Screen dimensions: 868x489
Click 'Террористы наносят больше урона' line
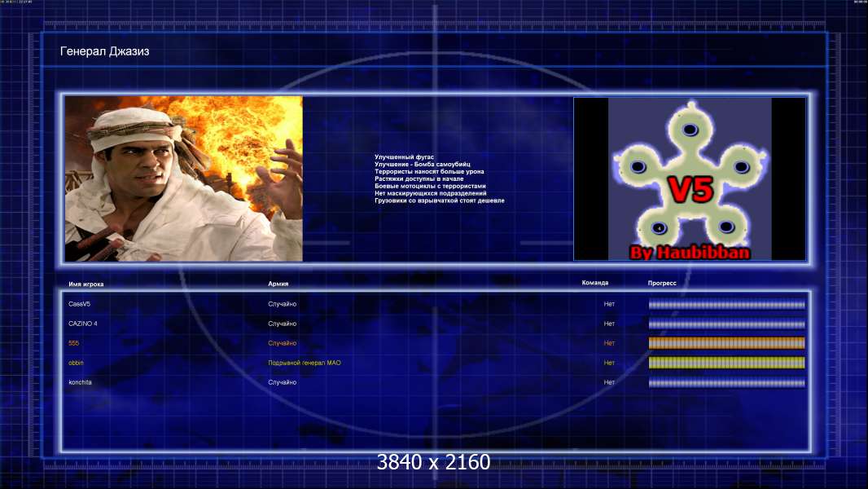[x=429, y=172]
